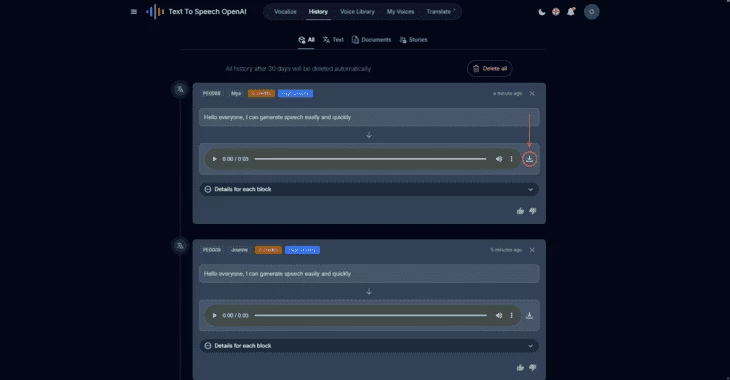This screenshot has height=380, width=730.
Task: Play the Joanne audio clip
Action: [x=215, y=315]
